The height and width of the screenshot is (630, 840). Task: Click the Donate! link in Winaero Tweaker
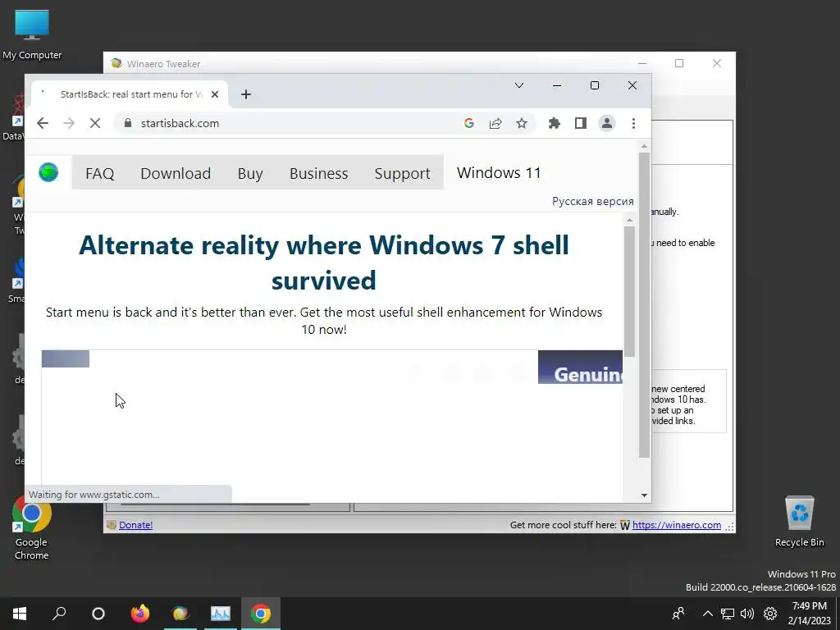coord(135,525)
